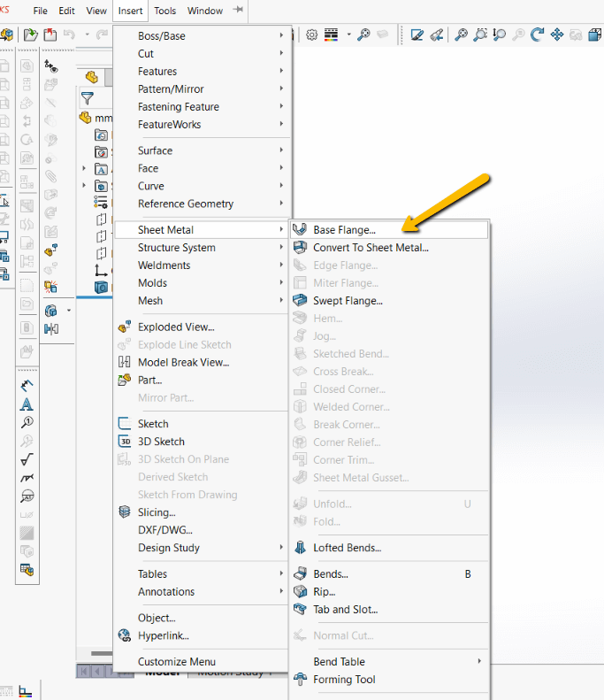
Task: Expand the Boss/Base submenu
Action: pyautogui.click(x=281, y=35)
